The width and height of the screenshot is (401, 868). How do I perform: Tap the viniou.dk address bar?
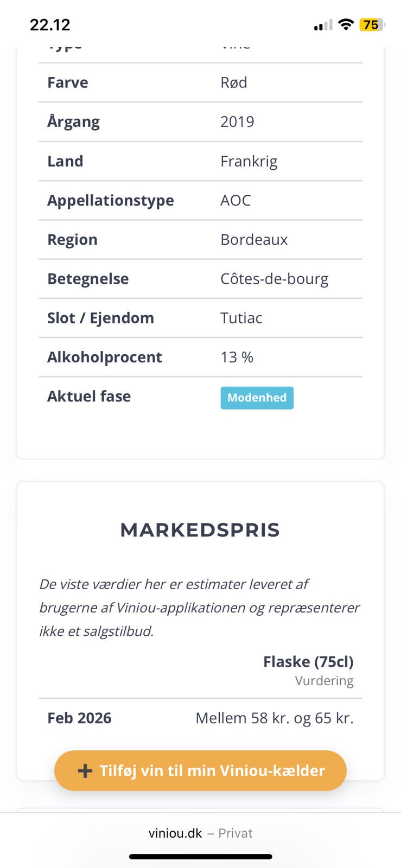pyautogui.click(x=200, y=833)
